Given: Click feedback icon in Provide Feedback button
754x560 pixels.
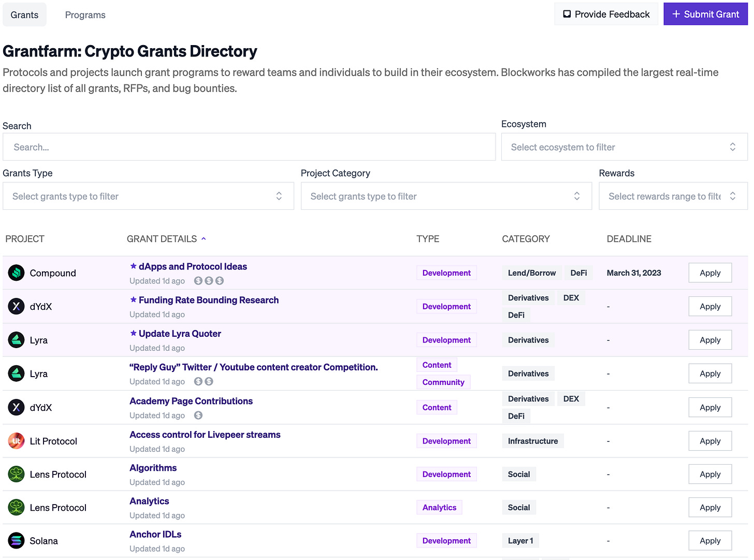Looking at the screenshot, I should click(567, 14).
